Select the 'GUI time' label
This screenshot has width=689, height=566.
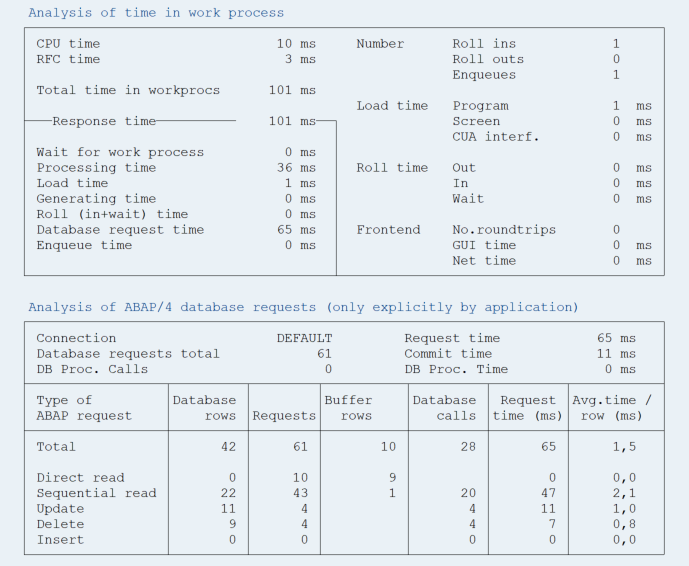pos(484,245)
